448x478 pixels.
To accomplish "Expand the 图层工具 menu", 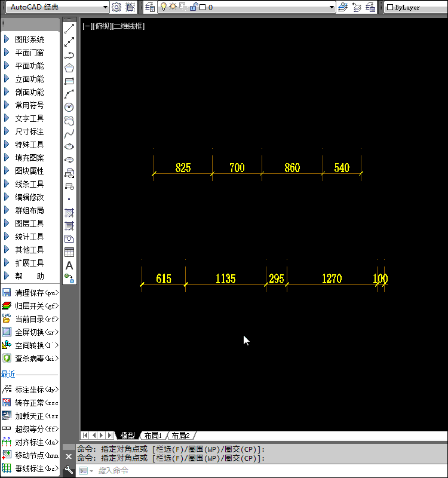I will [29, 223].
